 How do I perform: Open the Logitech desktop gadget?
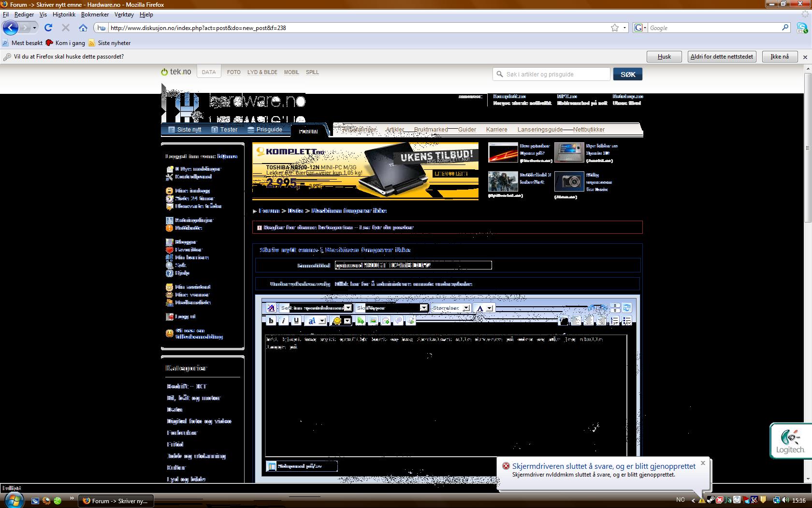(791, 441)
